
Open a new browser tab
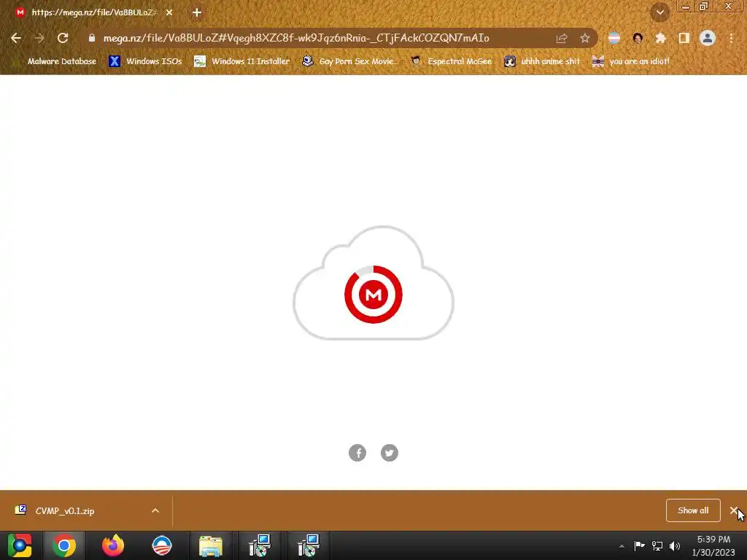tap(197, 13)
